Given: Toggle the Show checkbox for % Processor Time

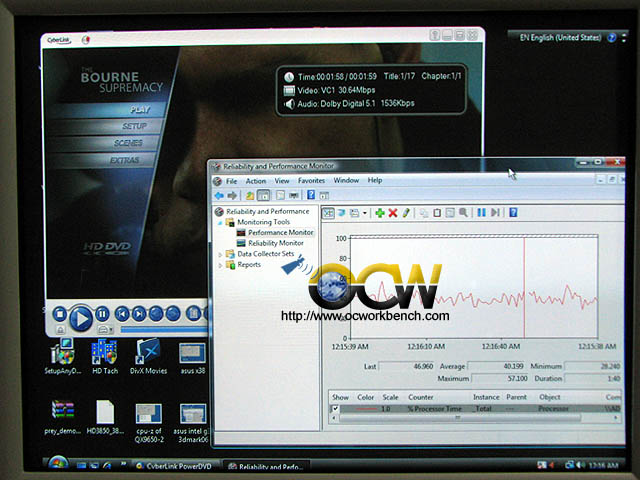Looking at the screenshot, I should click(x=336, y=408).
